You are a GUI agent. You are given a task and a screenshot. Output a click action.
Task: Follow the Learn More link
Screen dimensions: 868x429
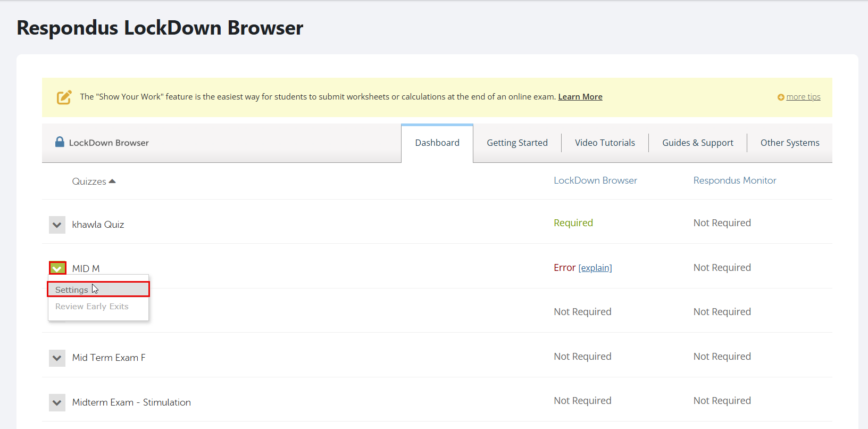pyautogui.click(x=580, y=97)
